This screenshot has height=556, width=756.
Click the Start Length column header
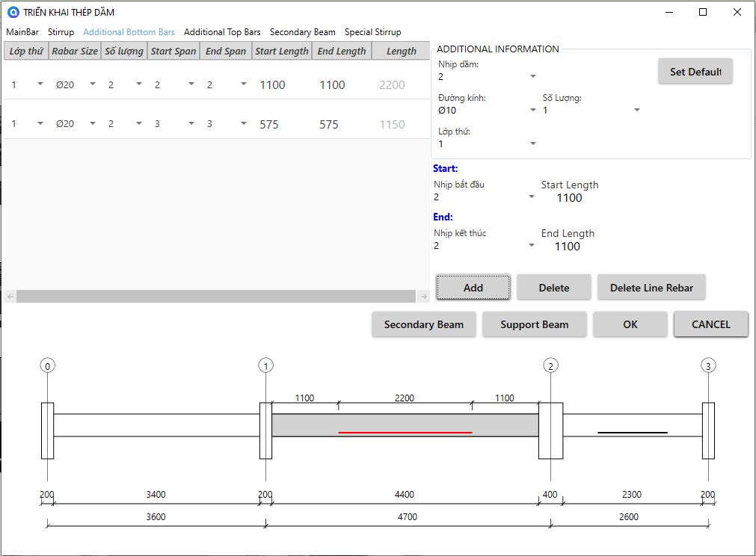[282, 51]
